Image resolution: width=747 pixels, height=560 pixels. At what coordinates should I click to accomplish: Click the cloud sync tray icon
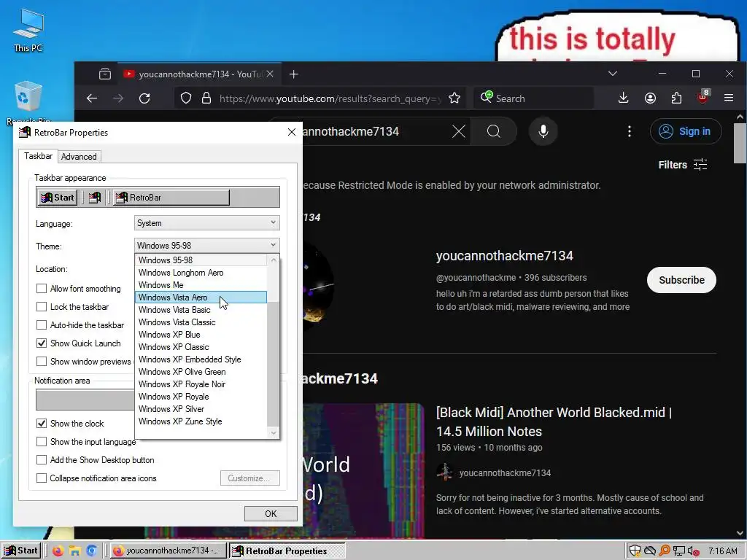coord(650,551)
